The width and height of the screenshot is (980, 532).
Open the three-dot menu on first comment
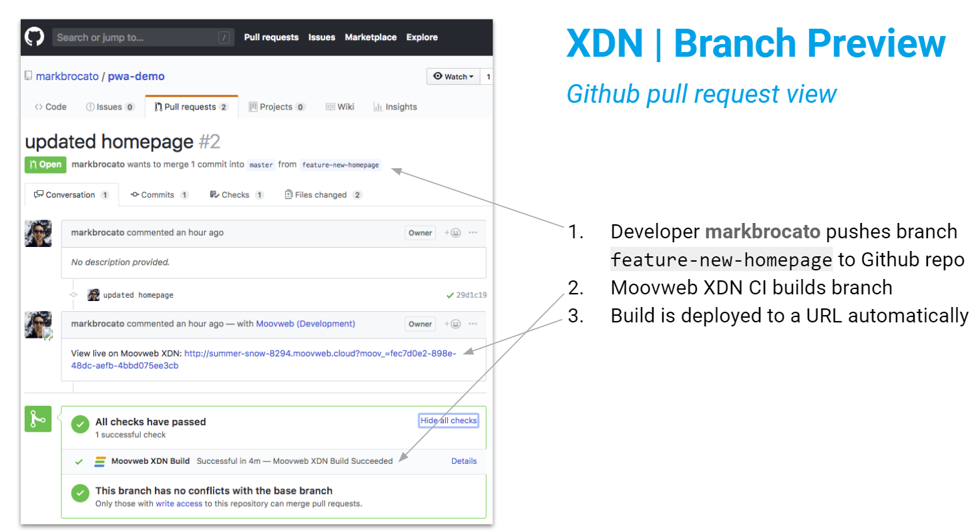(473, 233)
